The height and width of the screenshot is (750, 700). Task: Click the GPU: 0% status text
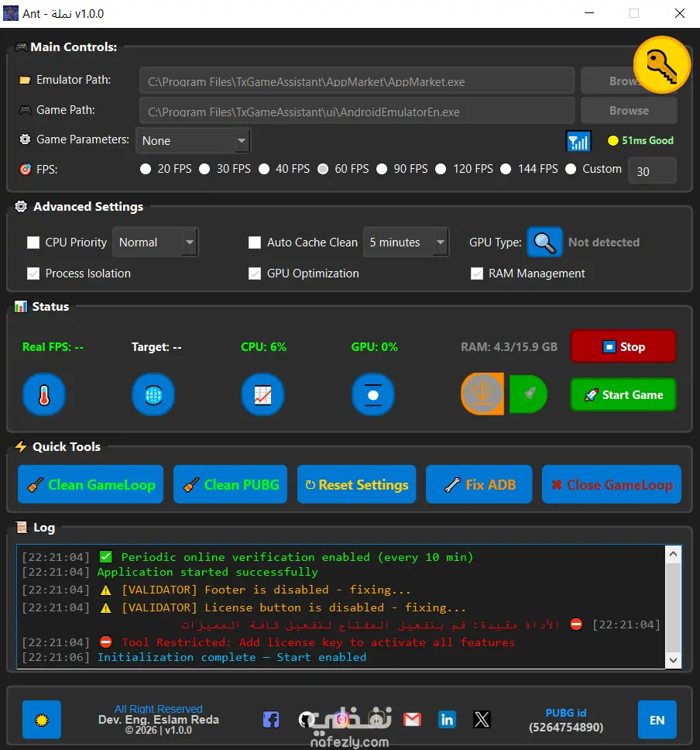tap(374, 347)
